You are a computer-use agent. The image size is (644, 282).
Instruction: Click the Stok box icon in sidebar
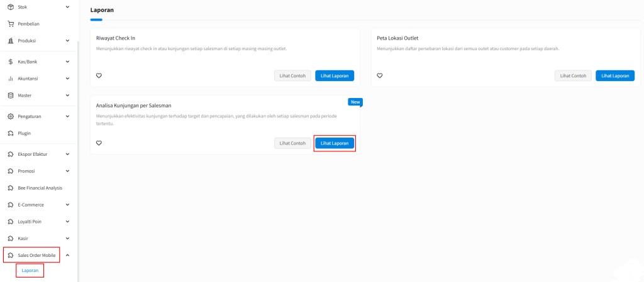[11, 7]
